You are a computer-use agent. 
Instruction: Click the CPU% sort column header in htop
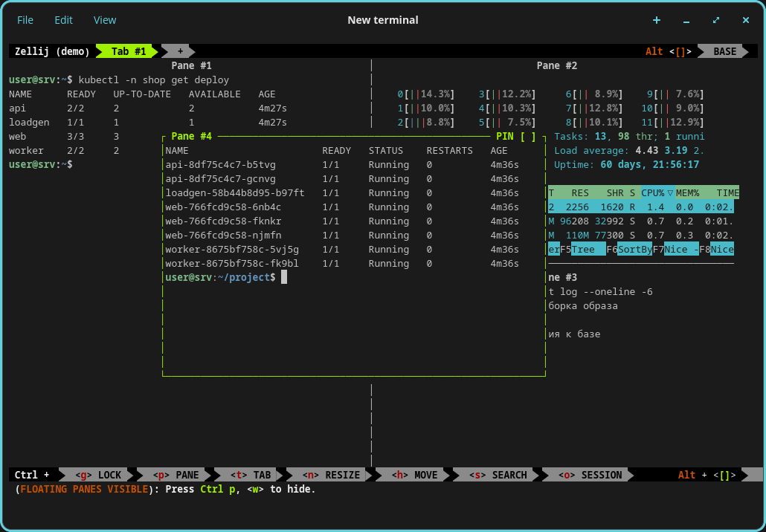pyautogui.click(x=657, y=192)
